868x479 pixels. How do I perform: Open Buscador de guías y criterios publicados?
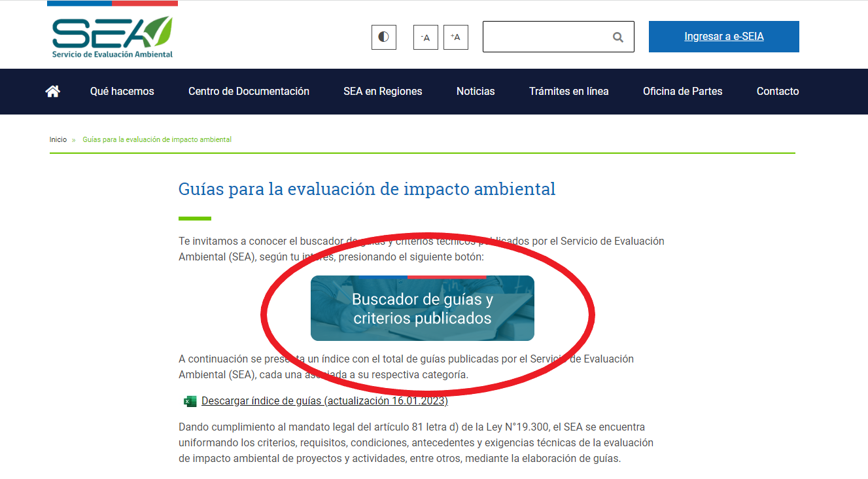click(423, 308)
